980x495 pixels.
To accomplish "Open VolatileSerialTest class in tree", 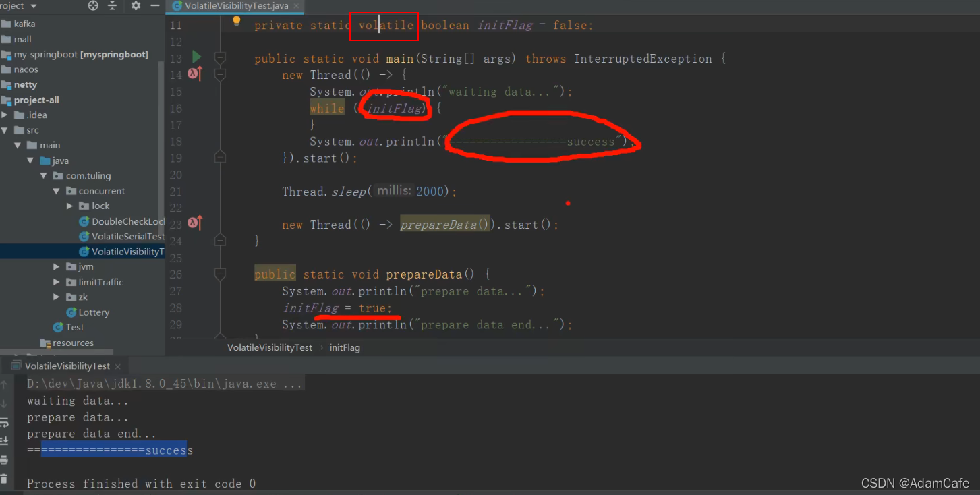I will (x=122, y=237).
